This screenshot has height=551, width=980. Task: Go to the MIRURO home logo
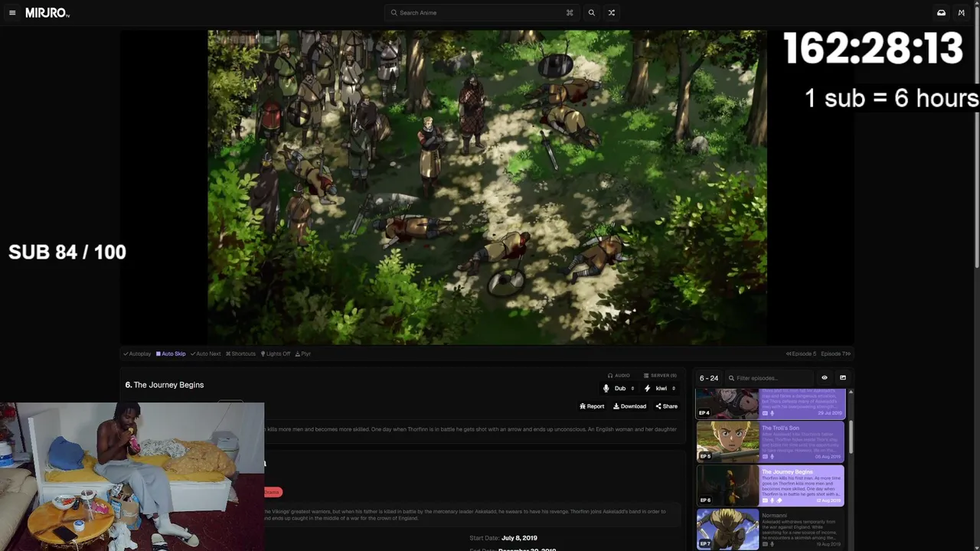pos(47,13)
